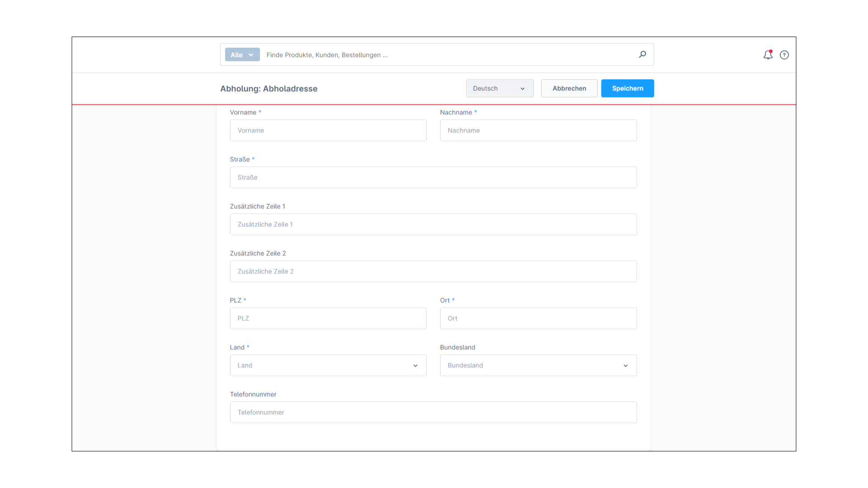Open the Deutsch language dropdown

click(500, 89)
